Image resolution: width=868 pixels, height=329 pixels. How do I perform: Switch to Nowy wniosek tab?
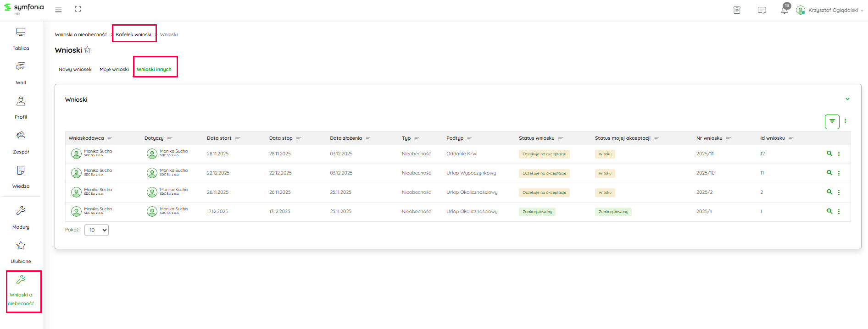(75, 70)
